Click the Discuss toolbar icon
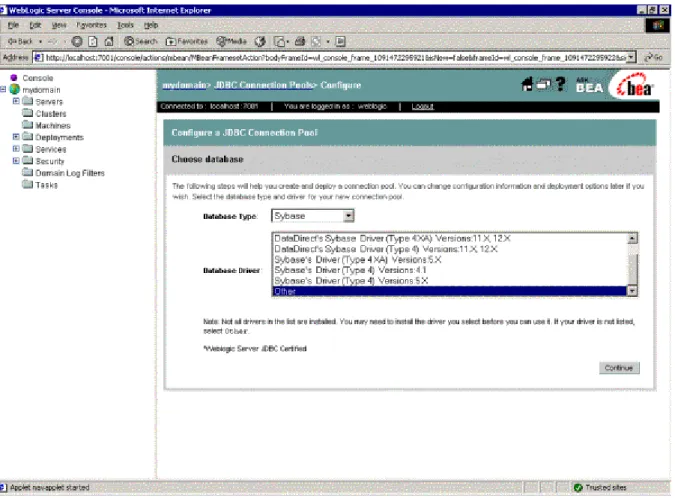This screenshot has width=675, height=498. point(341,41)
